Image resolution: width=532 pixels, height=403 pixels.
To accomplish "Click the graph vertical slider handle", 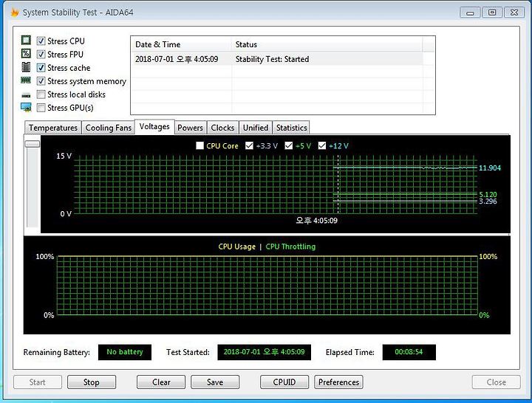I will click(x=33, y=144).
